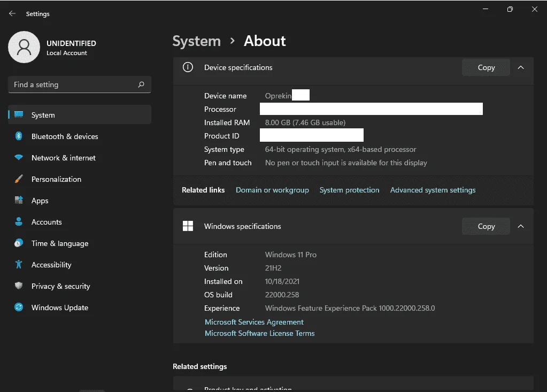
Task: Select the Windows Feature Experience Pack text
Action: click(x=350, y=308)
